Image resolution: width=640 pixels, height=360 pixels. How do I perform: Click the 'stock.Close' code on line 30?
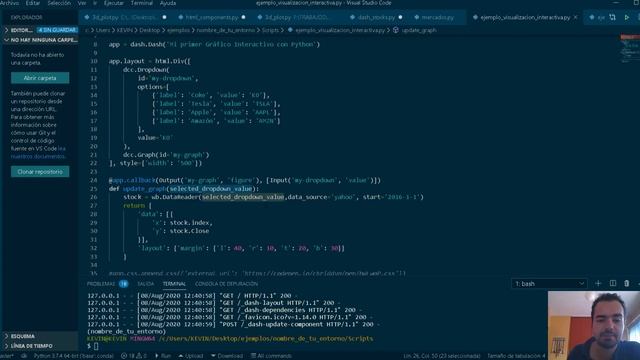click(x=189, y=231)
